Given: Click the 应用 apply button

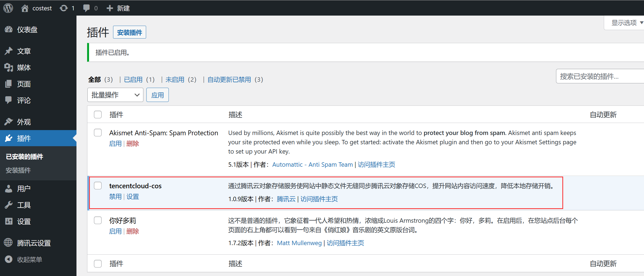Looking at the screenshot, I should 158,95.
